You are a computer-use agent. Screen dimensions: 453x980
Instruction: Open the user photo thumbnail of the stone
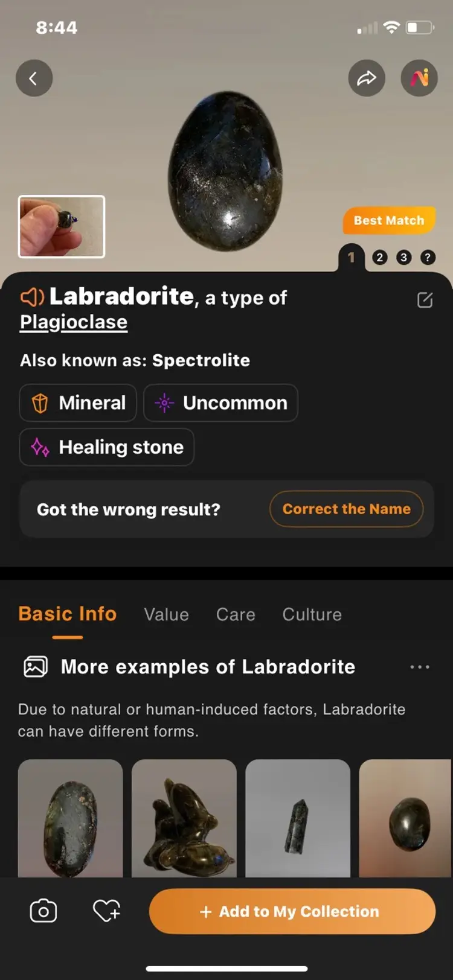point(62,226)
